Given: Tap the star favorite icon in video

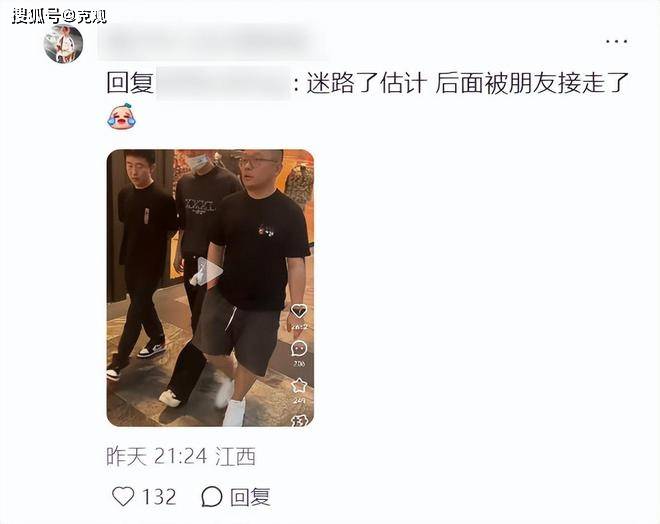Looking at the screenshot, I should click(x=299, y=385).
